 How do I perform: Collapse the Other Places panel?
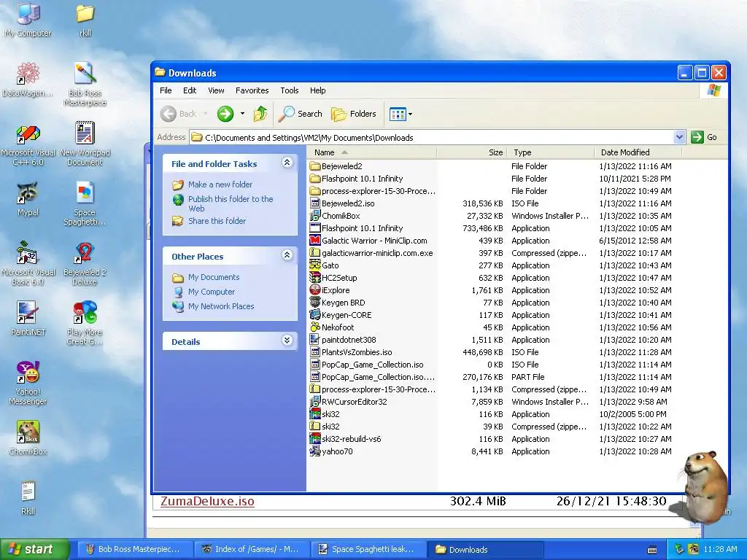coord(287,255)
